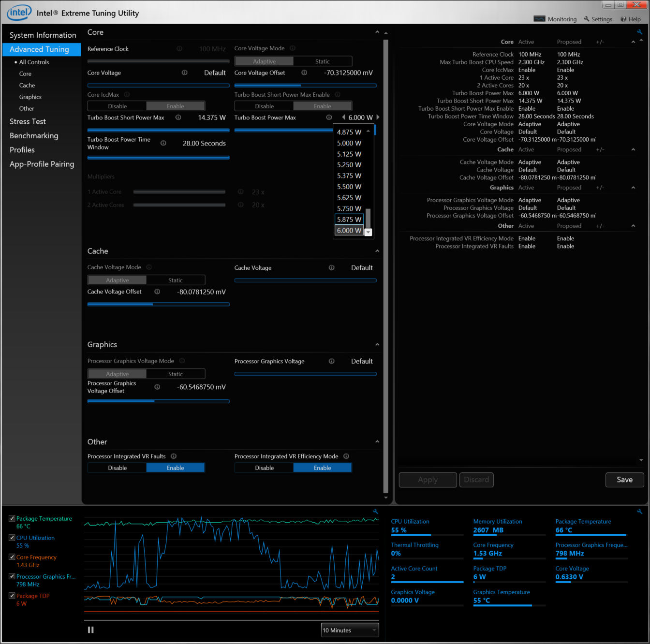650x644 pixels.
Task: Pause the monitoring graph
Action: tap(90, 630)
